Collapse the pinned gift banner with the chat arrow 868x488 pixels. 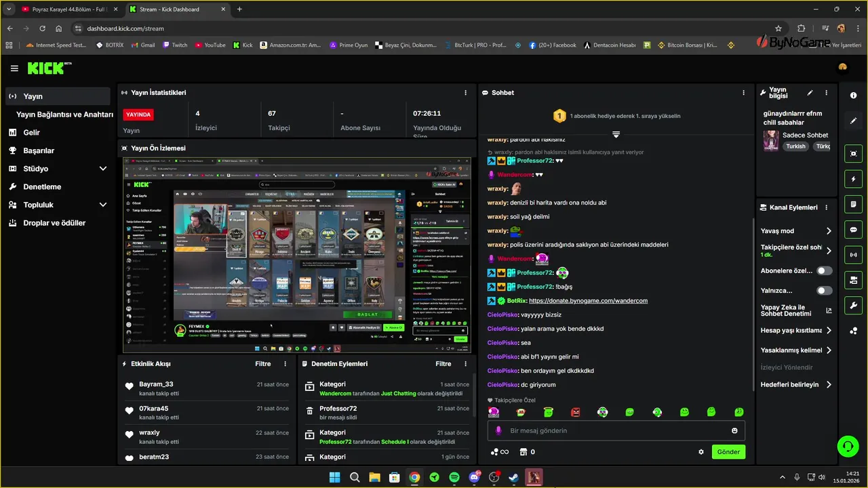616,134
